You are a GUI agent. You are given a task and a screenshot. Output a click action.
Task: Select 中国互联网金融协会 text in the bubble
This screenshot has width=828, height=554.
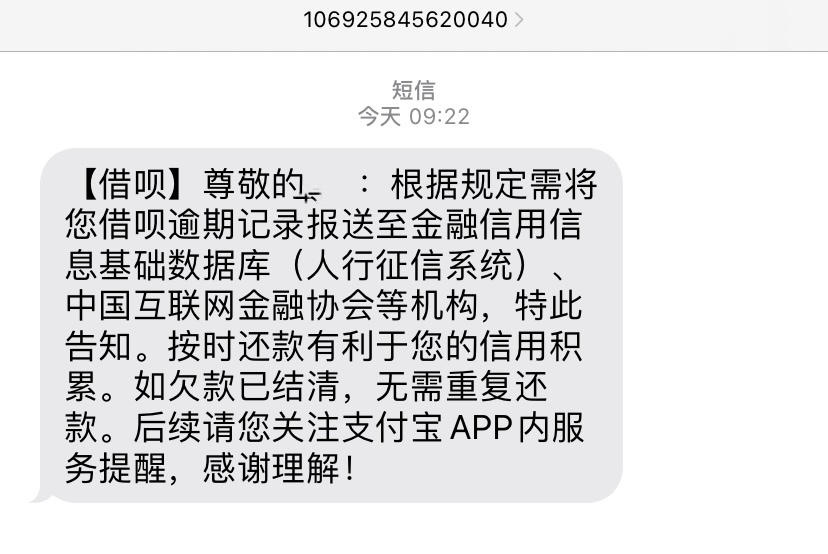click(x=220, y=306)
